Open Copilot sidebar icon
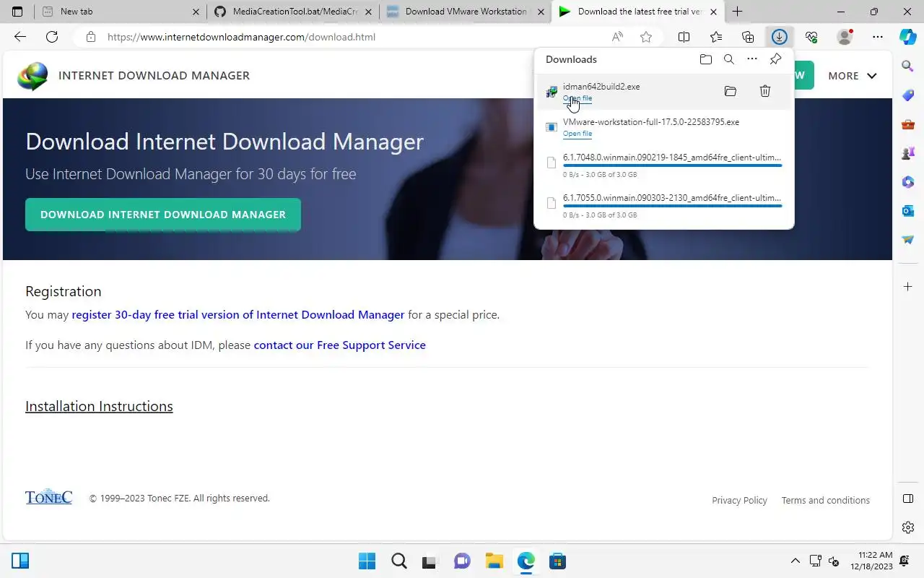 click(x=908, y=37)
